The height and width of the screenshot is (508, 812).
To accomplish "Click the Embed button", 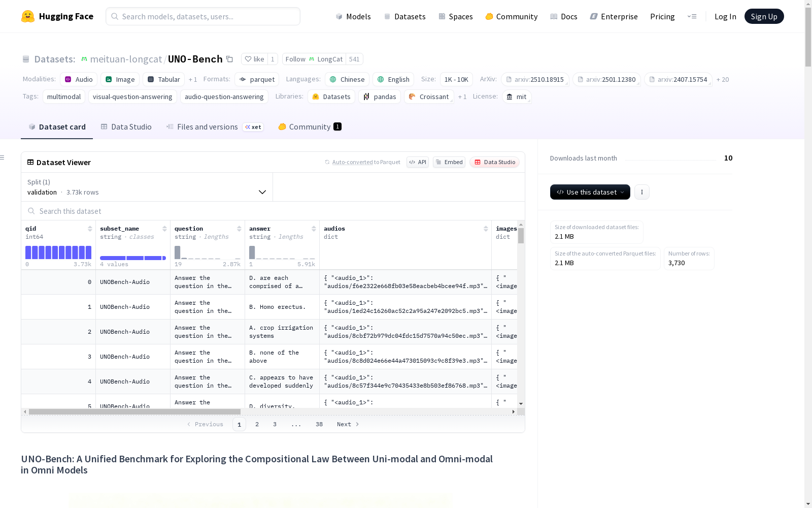I will coord(449,162).
